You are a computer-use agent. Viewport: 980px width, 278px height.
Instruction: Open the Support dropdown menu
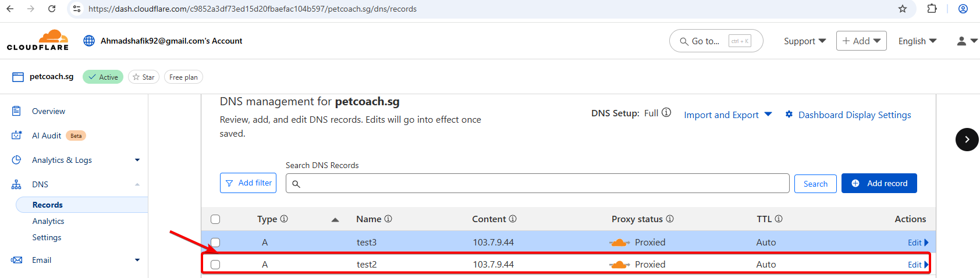click(805, 41)
